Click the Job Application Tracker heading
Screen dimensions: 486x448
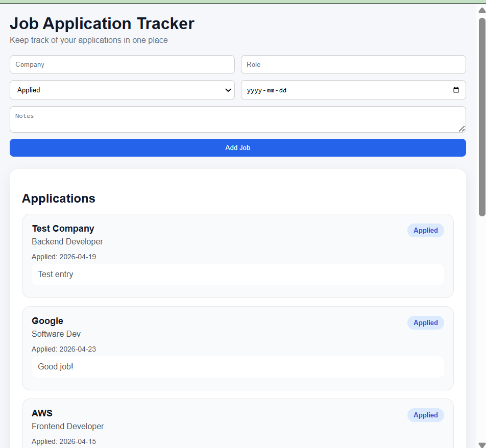click(x=102, y=23)
